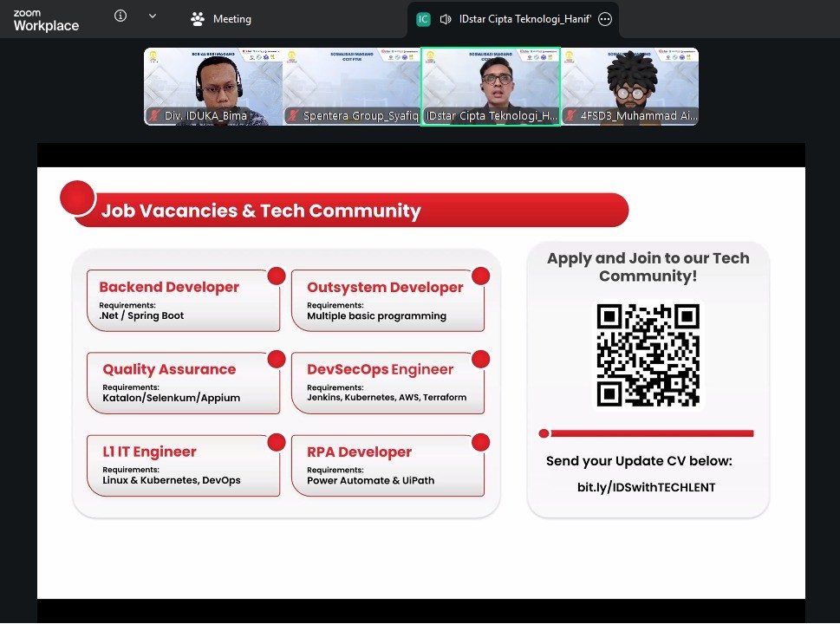840x624 pixels.
Task: Click the Job Vacancies & Tech Community heading
Action: click(x=261, y=211)
